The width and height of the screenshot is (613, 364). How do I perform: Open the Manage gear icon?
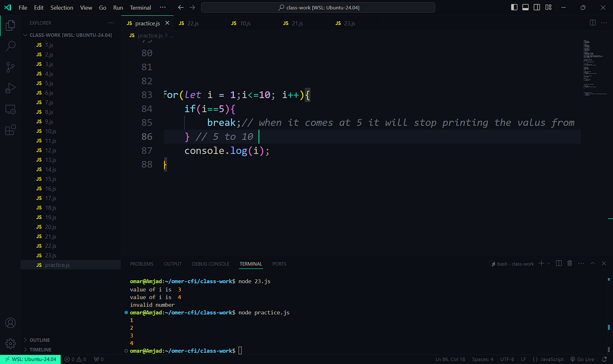click(10, 343)
